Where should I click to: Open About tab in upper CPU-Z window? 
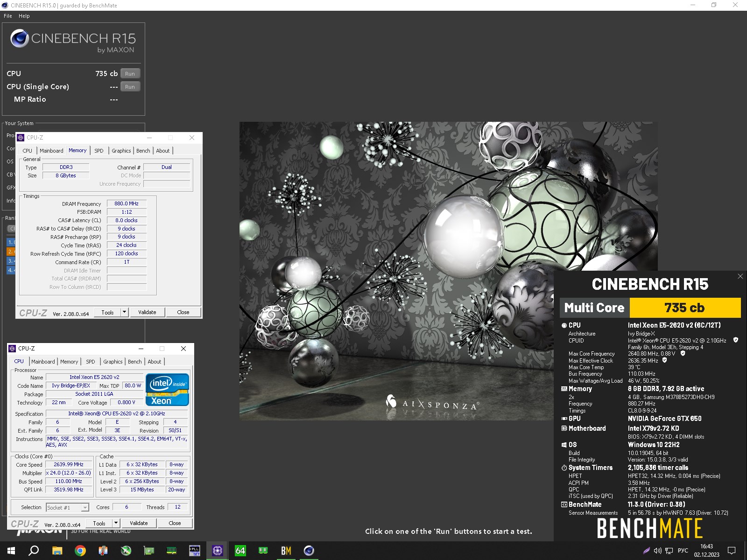tap(163, 151)
